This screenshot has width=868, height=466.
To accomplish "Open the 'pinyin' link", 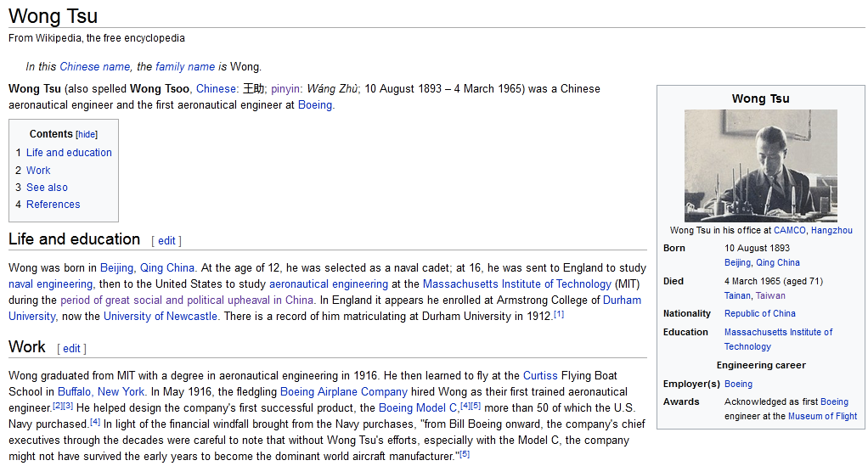I will [x=285, y=88].
